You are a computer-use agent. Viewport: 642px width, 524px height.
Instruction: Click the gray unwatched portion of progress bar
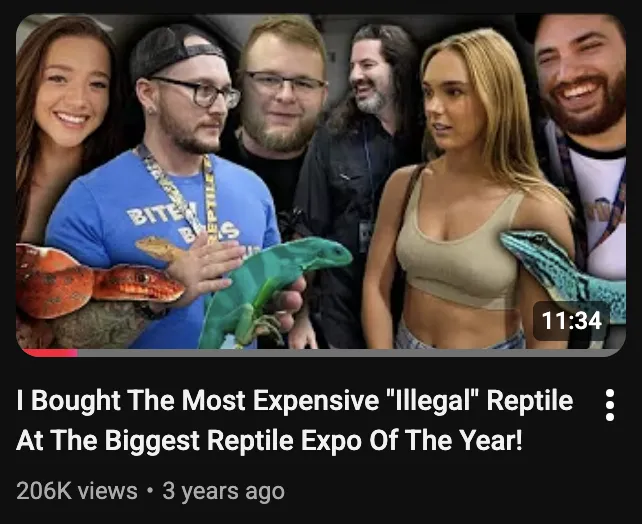(x=348, y=352)
